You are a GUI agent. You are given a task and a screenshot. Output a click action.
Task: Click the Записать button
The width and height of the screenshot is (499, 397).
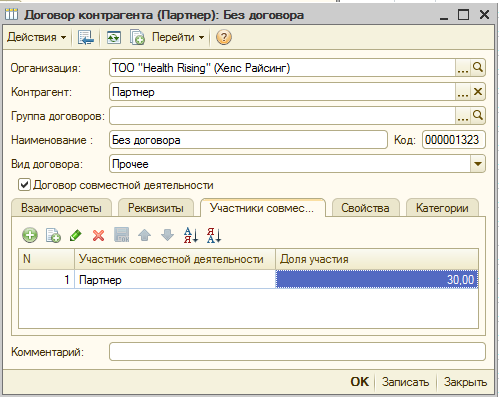pyautogui.click(x=405, y=382)
